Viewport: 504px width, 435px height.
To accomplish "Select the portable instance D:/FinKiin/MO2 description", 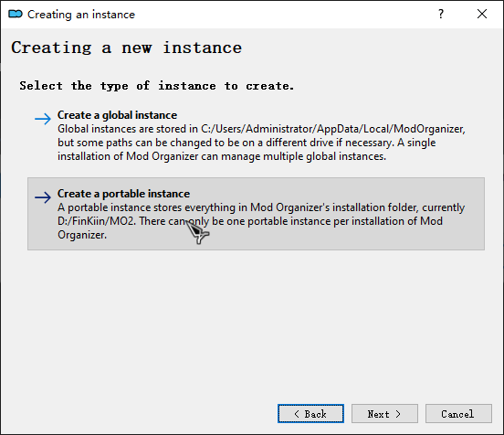I will click(x=261, y=221).
